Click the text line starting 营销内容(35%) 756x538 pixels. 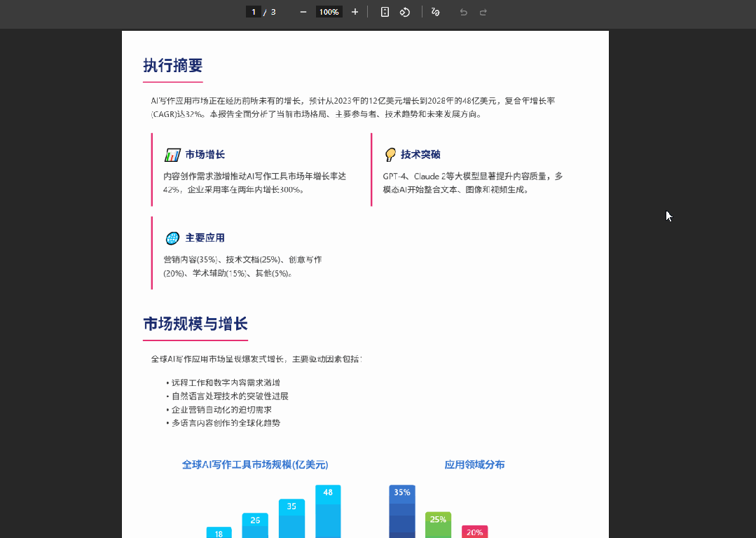pos(242,260)
